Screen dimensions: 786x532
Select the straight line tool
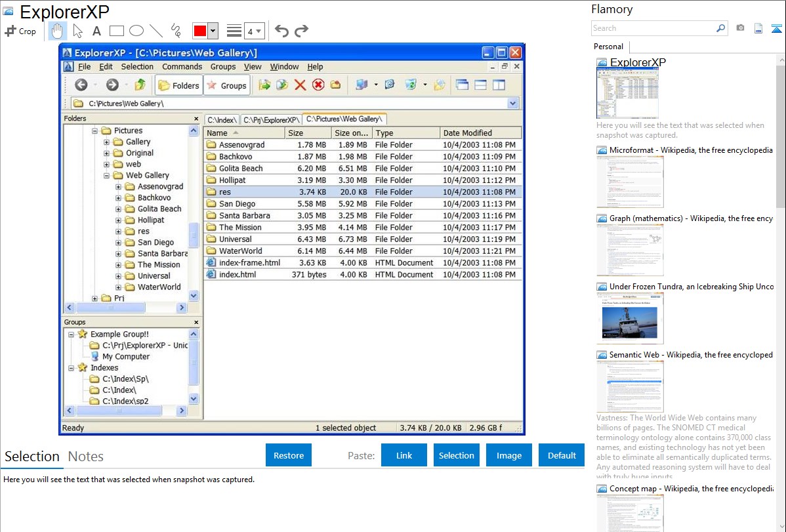156,31
